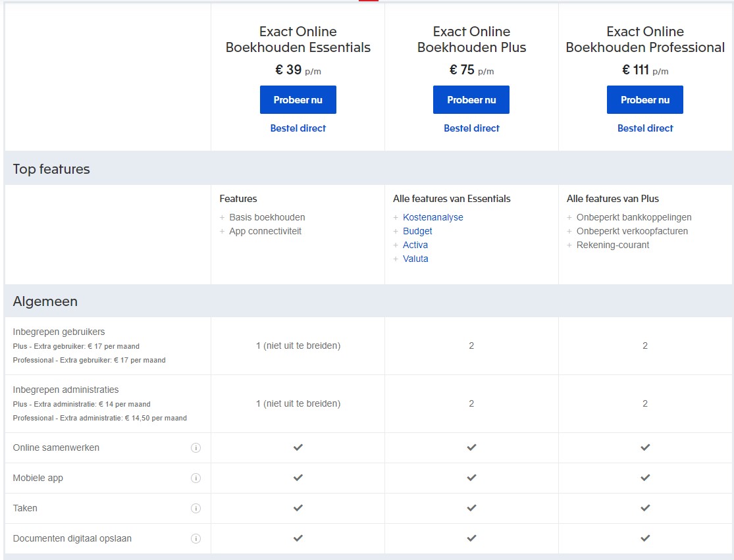Click Professional value 2 in Inbegrepen administraties row

(x=645, y=404)
